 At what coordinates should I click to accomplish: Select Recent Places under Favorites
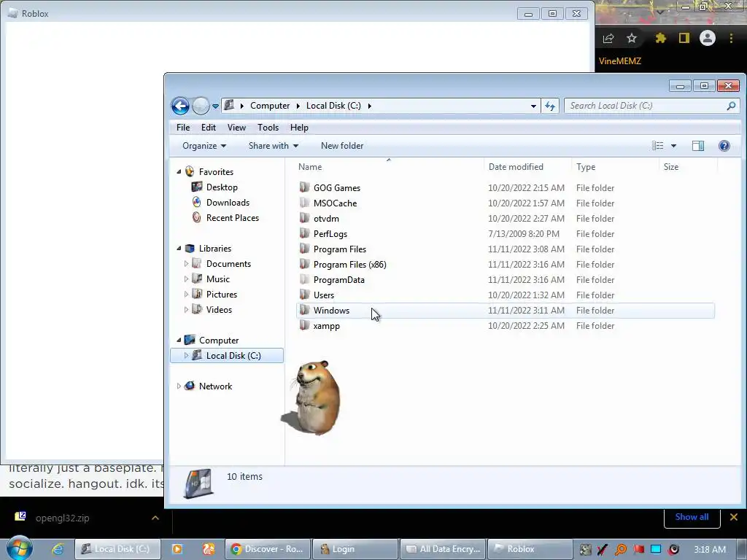click(x=233, y=217)
